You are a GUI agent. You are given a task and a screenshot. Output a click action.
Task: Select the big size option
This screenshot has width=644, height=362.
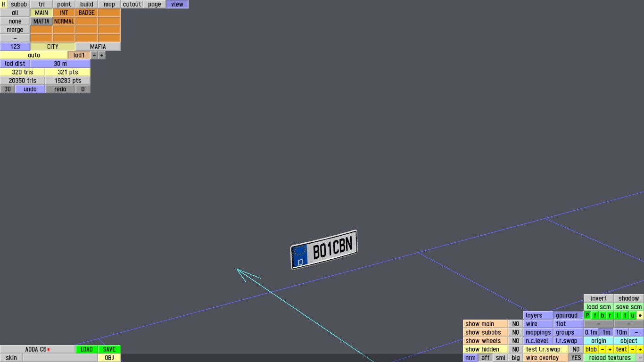click(516, 358)
